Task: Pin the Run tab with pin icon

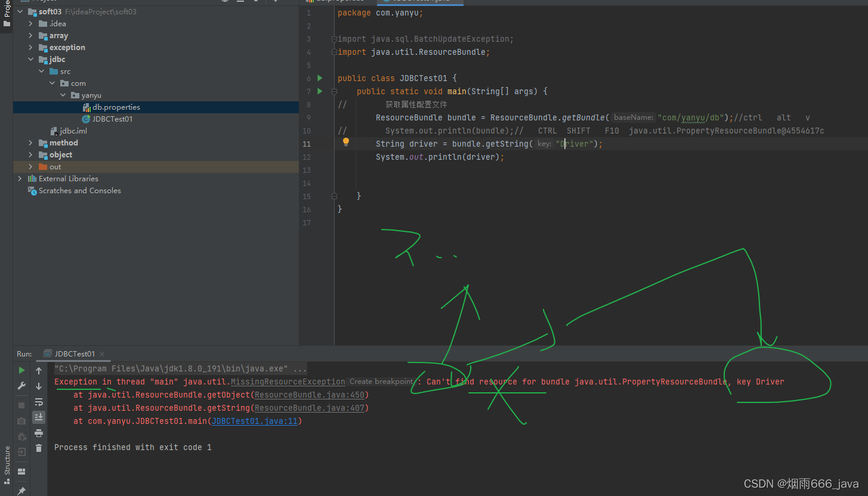Action: 21,490
